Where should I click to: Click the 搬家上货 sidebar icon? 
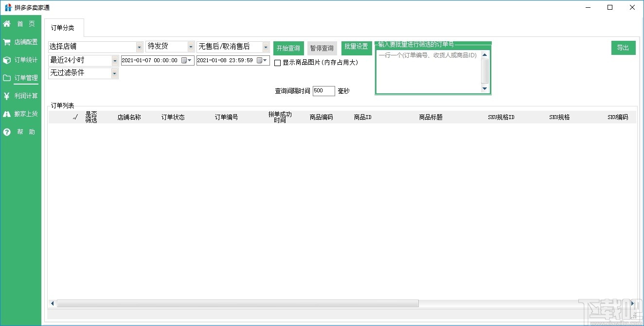point(7,114)
